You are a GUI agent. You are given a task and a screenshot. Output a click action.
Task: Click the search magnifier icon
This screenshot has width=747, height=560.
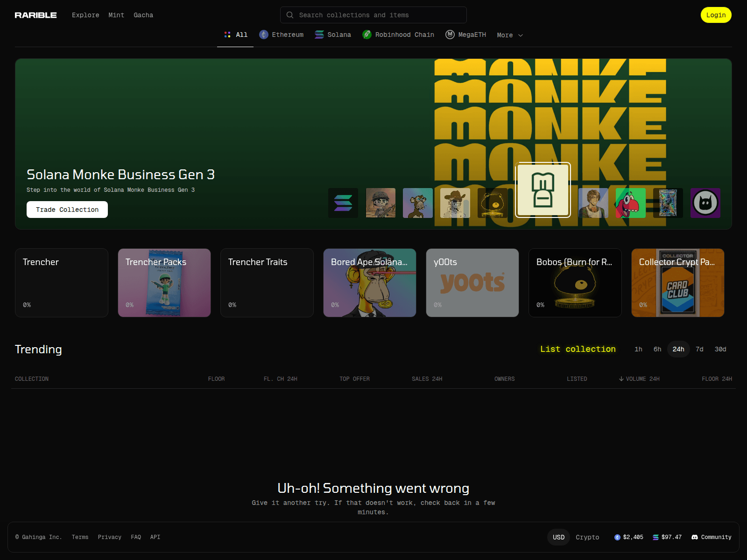coord(290,15)
